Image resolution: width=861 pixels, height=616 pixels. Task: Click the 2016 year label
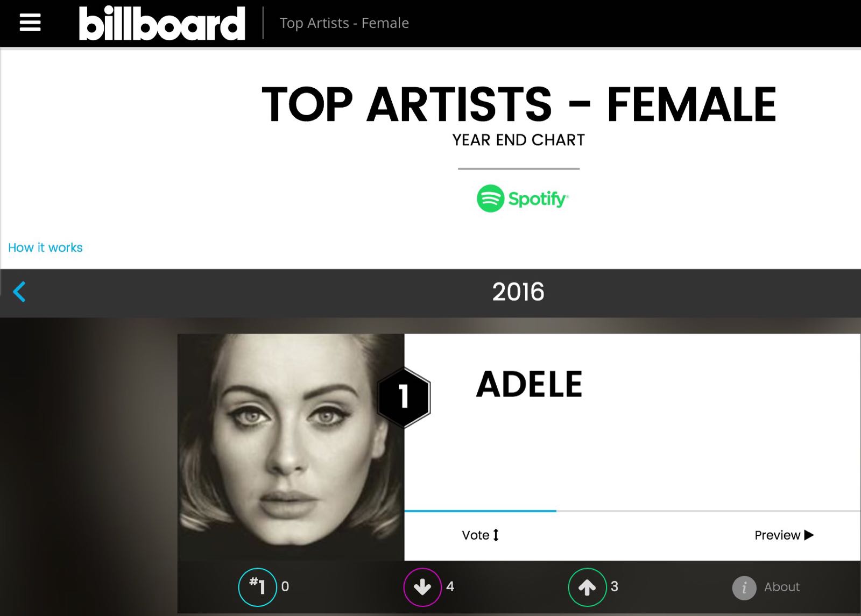pyautogui.click(x=518, y=292)
